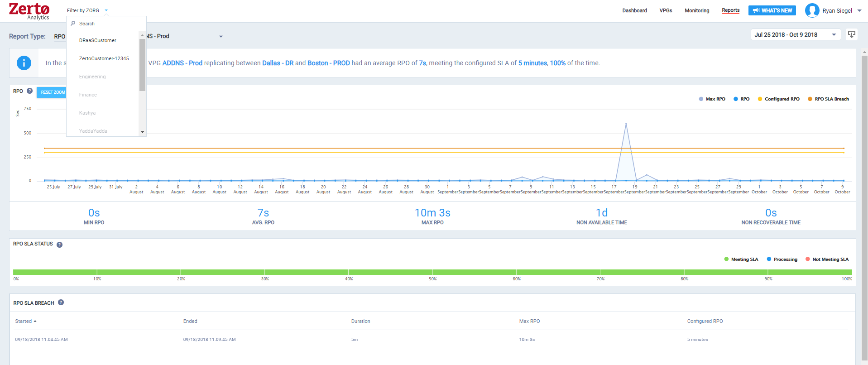This screenshot has height=365, width=868.
Task: Select DRaaSCustomer from the ZORG list
Action: pyautogui.click(x=98, y=41)
